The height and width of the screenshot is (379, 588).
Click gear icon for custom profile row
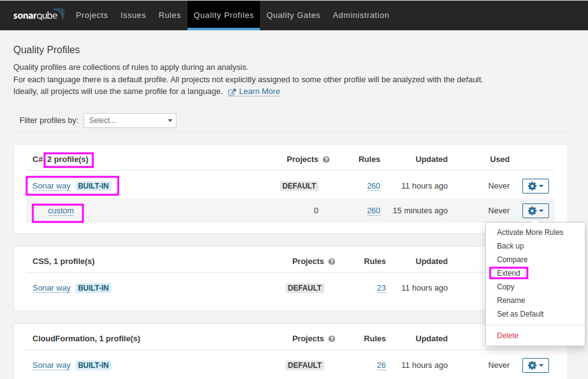pos(535,211)
